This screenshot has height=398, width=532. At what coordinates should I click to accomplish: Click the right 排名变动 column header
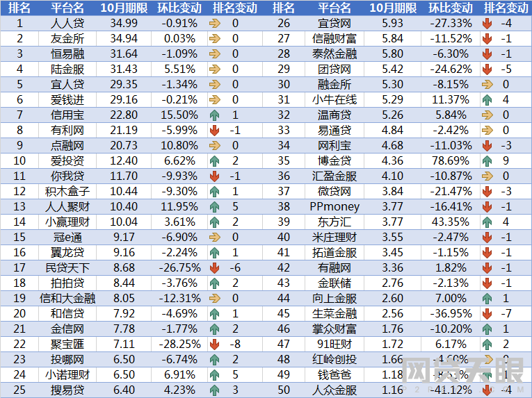coord(506,8)
